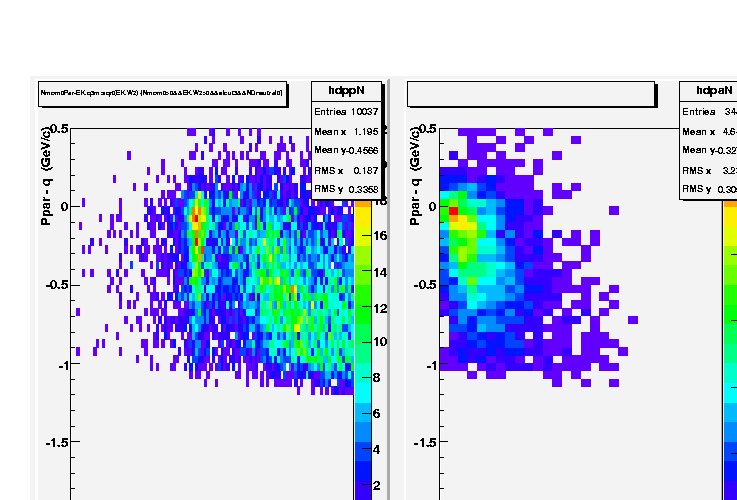The width and height of the screenshot is (737, 500).
Task: Select the RMS y line in hdpaN stats box
Action: pyautogui.click(x=709, y=189)
